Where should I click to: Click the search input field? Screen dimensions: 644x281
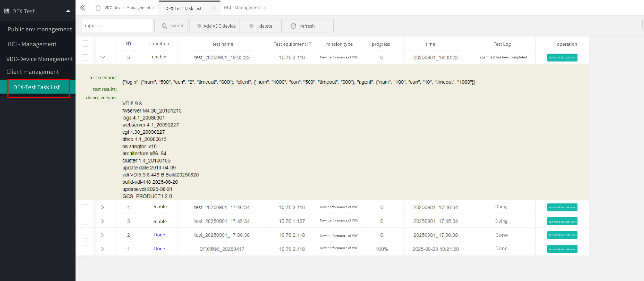[117, 25]
